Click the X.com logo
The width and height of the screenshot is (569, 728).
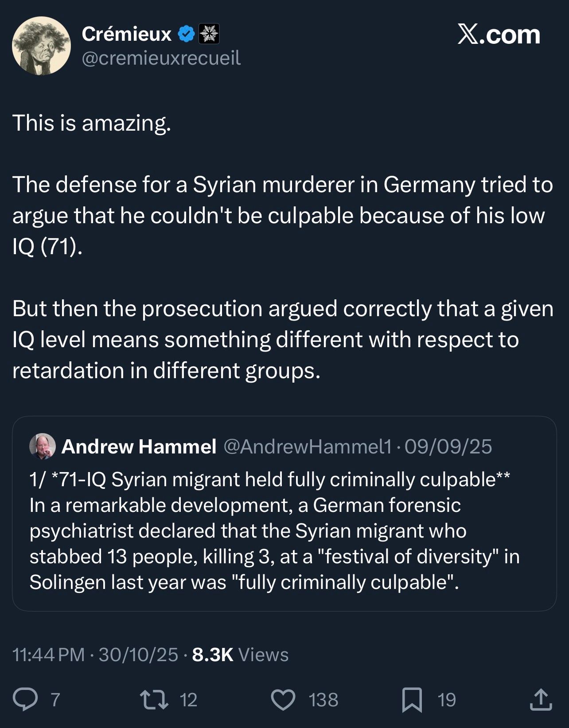point(499,35)
